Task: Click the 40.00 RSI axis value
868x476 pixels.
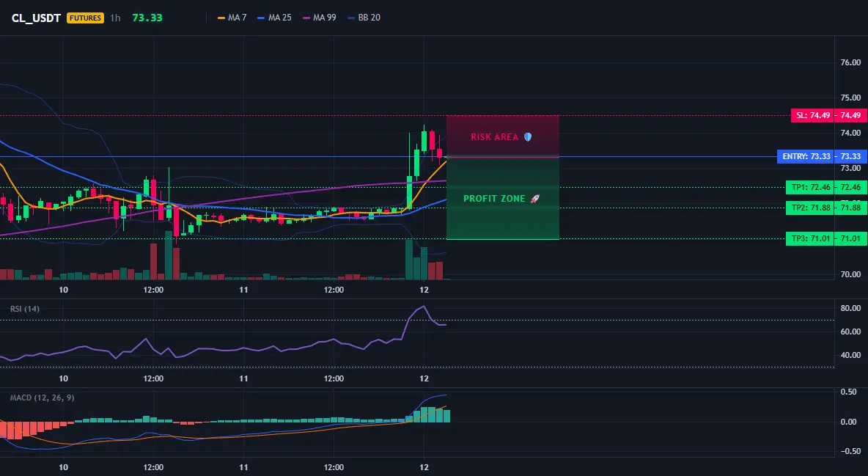Action: coord(851,355)
